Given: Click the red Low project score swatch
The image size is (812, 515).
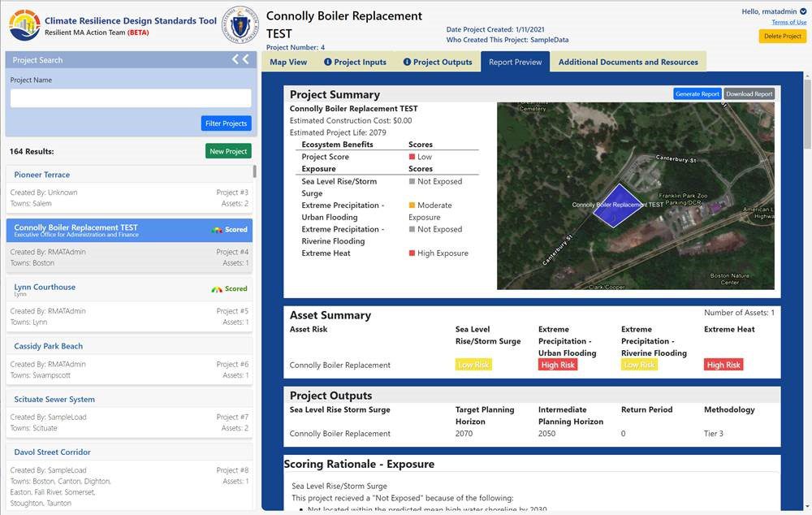Looking at the screenshot, I should 412,157.
